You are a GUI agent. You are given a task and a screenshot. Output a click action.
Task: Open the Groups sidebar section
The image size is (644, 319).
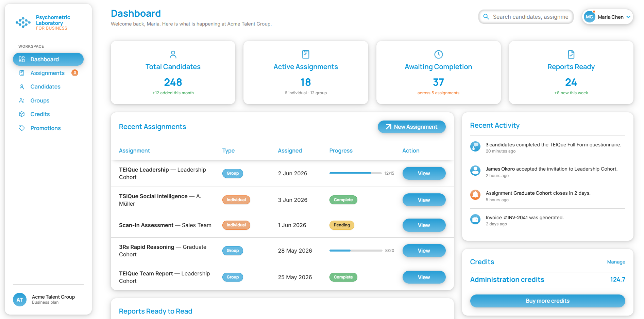48,100
